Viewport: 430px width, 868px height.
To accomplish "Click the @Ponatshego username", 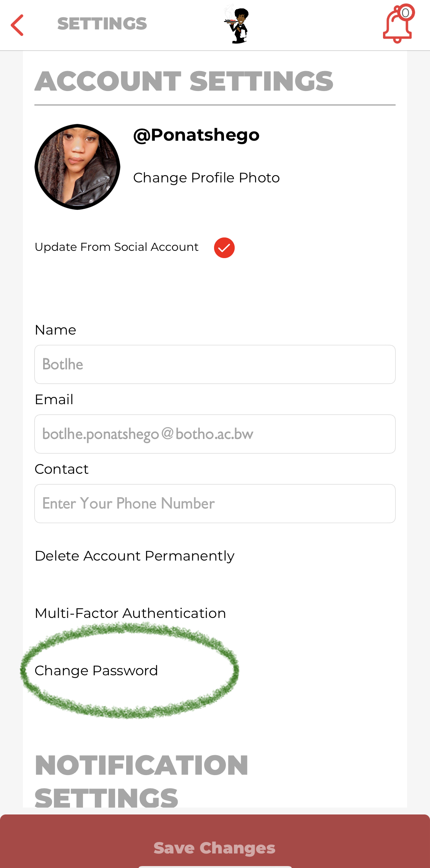I will [x=196, y=135].
